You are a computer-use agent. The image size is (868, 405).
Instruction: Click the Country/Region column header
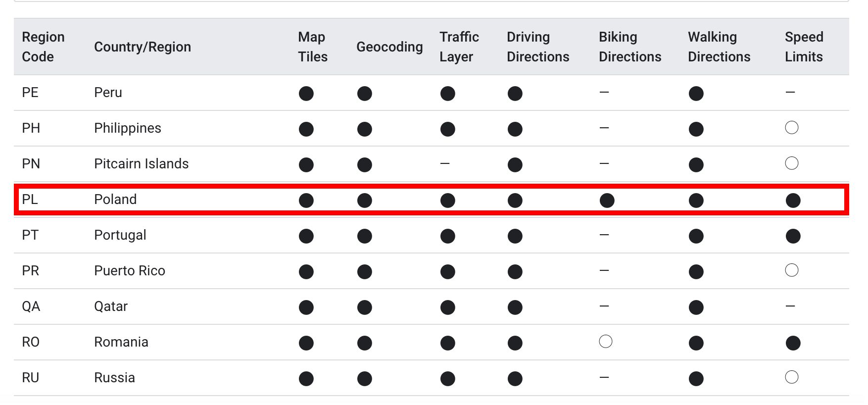click(x=143, y=47)
